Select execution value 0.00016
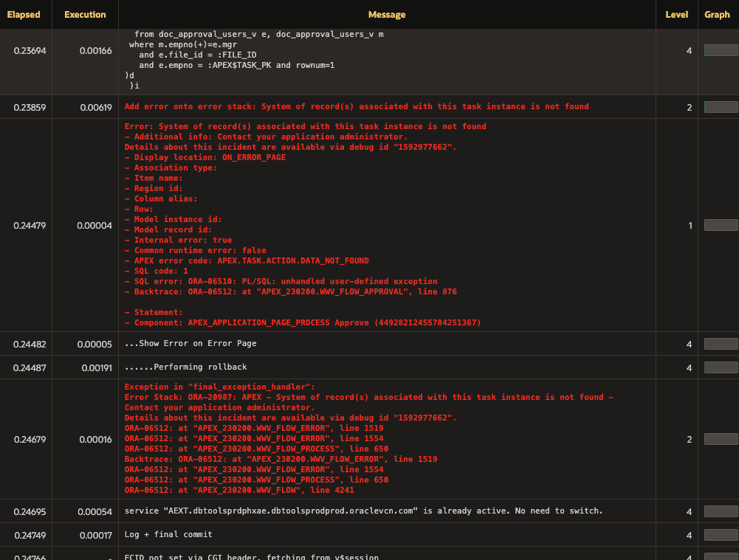The width and height of the screenshot is (739, 560). pyautogui.click(x=96, y=440)
